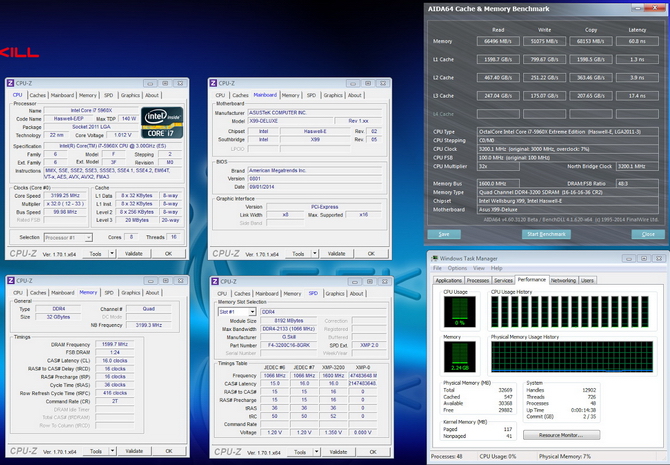The width and height of the screenshot is (670, 465).
Task: Open Help menu in Task Manager
Action: [497, 268]
